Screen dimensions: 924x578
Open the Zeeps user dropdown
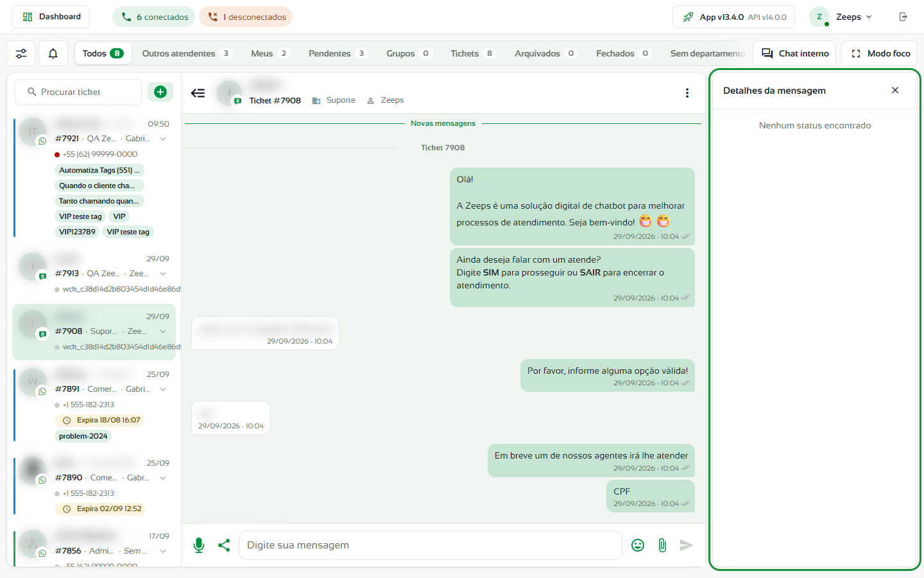(841, 17)
